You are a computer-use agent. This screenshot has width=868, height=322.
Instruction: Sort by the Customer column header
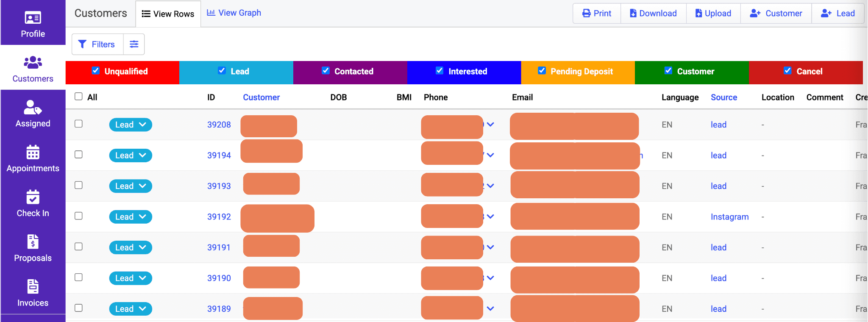click(261, 97)
